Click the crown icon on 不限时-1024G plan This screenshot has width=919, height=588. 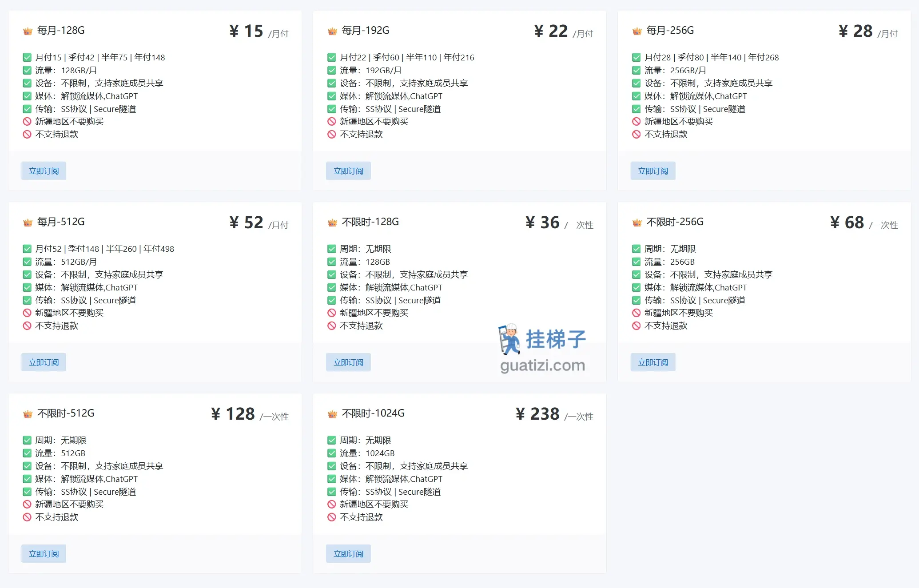[x=332, y=413]
